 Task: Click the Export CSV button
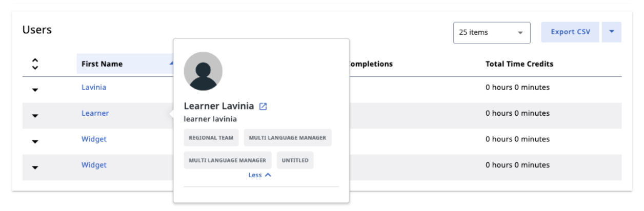[570, 32]
